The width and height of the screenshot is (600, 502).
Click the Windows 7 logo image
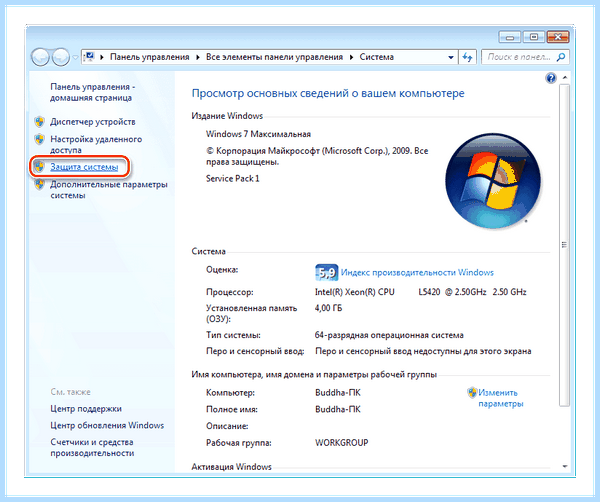(493, 181)
